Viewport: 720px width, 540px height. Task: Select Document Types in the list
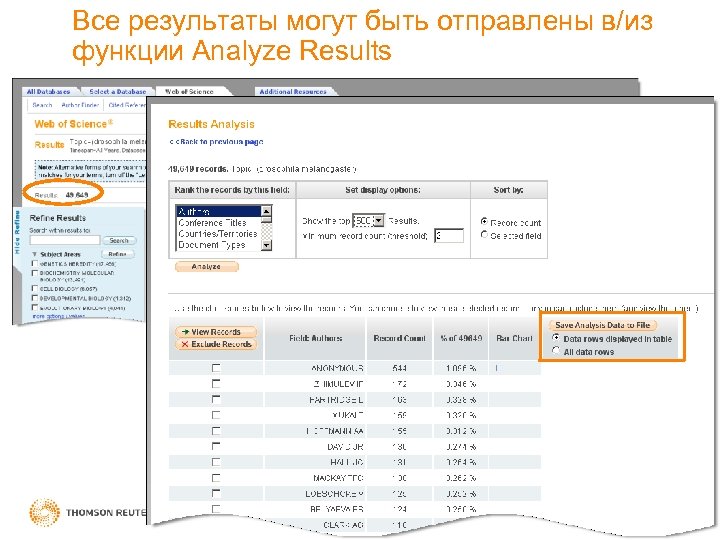tap(219, 245)
